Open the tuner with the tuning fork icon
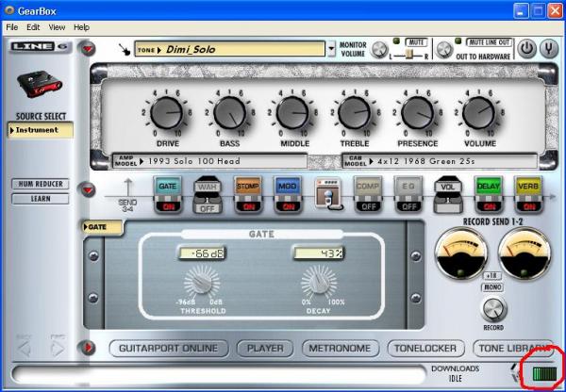 point(549,49)
